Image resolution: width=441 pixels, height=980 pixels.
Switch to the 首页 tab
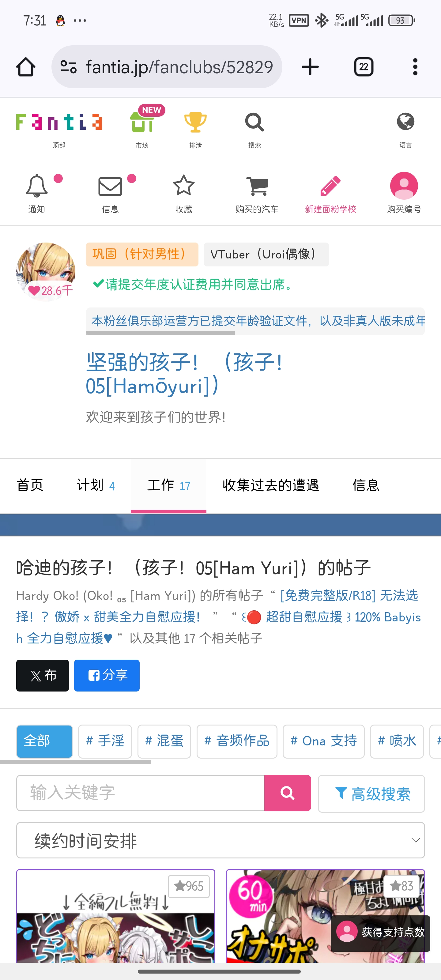30,485
